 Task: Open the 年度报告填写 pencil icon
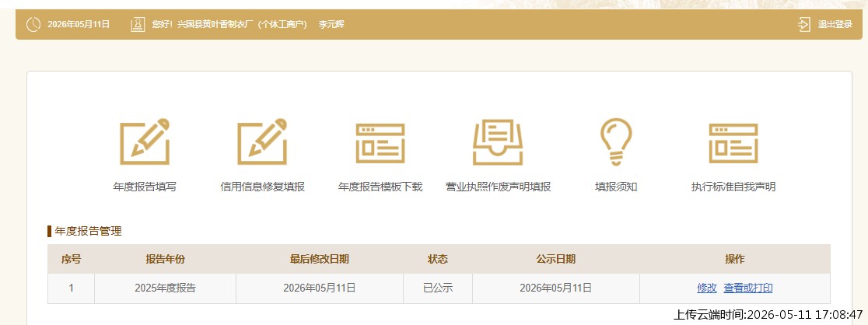point(145,142)
